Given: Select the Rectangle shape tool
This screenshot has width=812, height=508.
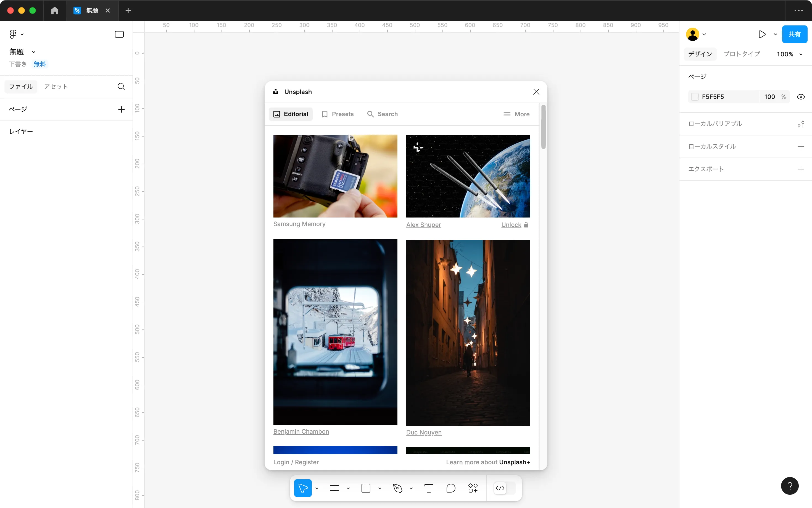Looking at the screenshot, I should pos(366,488).
